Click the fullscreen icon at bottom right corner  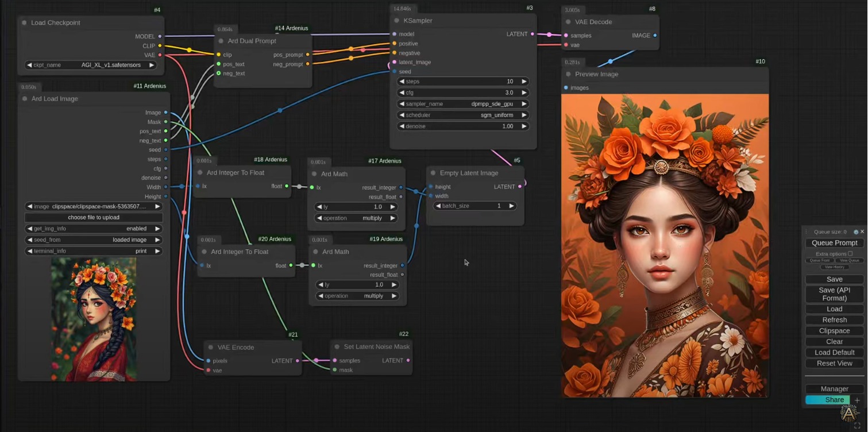pos(857,426)
